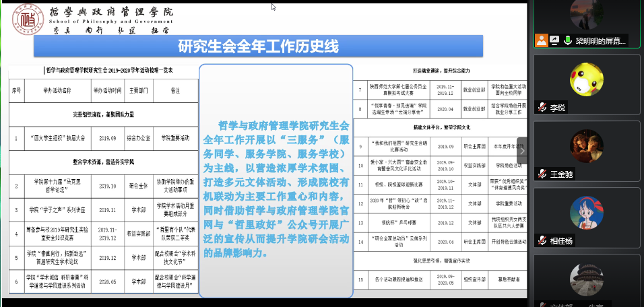Click the muted microphone icon beside 相佳杨

click(542, 241)
